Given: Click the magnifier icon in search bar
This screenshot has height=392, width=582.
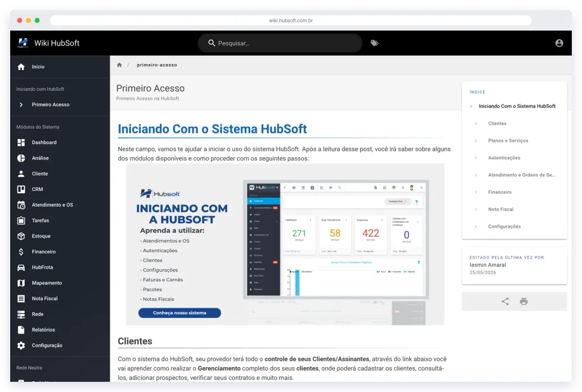Looking at the screenshot, I should (212, 43).
